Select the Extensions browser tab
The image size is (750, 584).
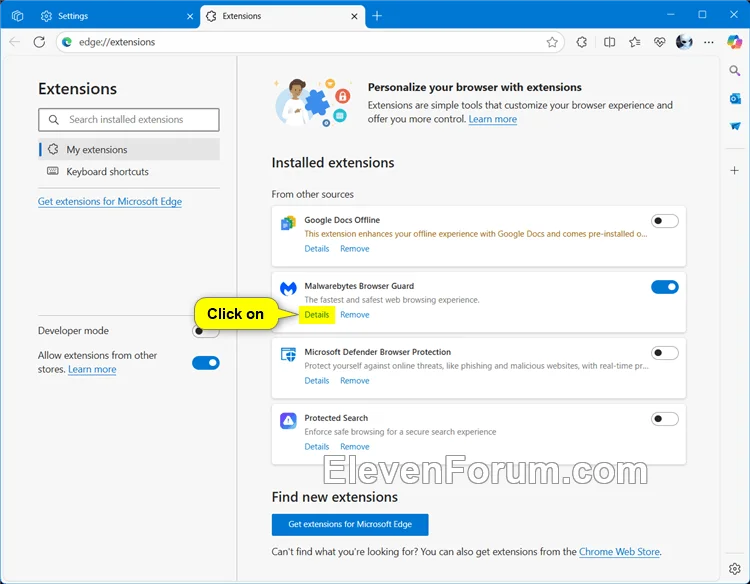[282, 16]
